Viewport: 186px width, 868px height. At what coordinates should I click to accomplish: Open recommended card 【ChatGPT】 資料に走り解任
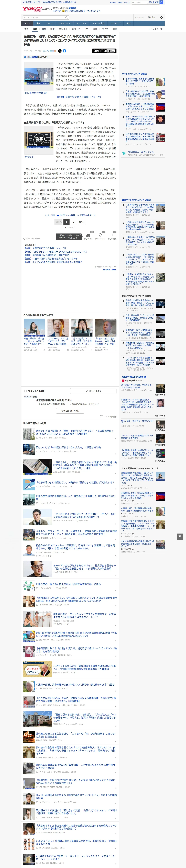(58, 341)
